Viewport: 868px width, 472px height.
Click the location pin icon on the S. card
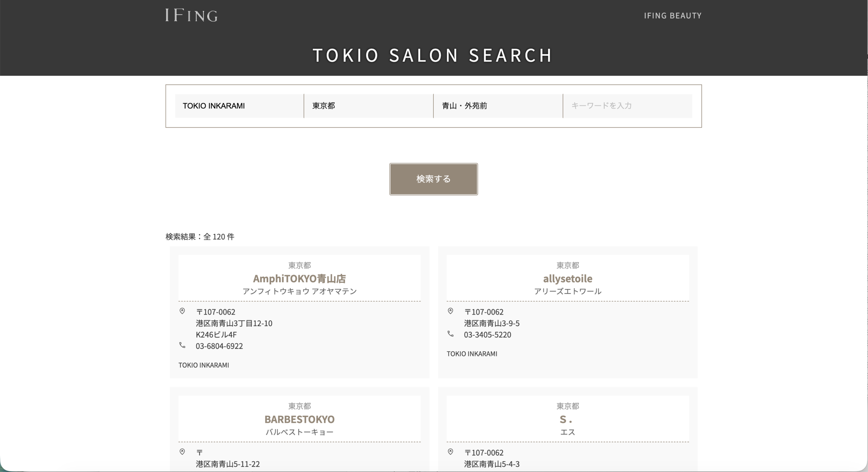pyautogui.click(x=450, y=451)
